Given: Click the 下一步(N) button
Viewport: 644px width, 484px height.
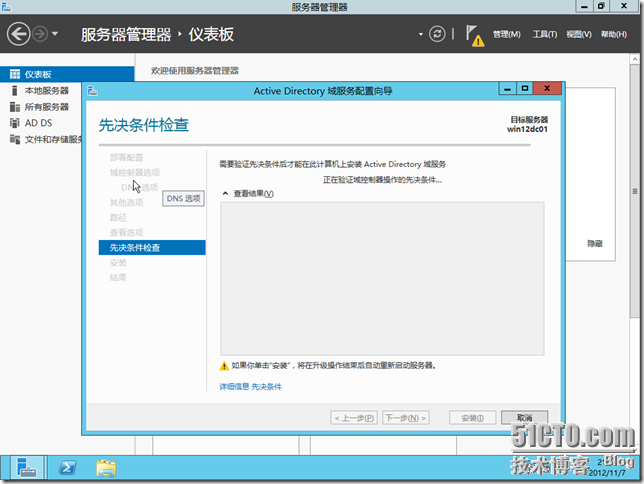Looking at the screenshot, I should point(406,418).
